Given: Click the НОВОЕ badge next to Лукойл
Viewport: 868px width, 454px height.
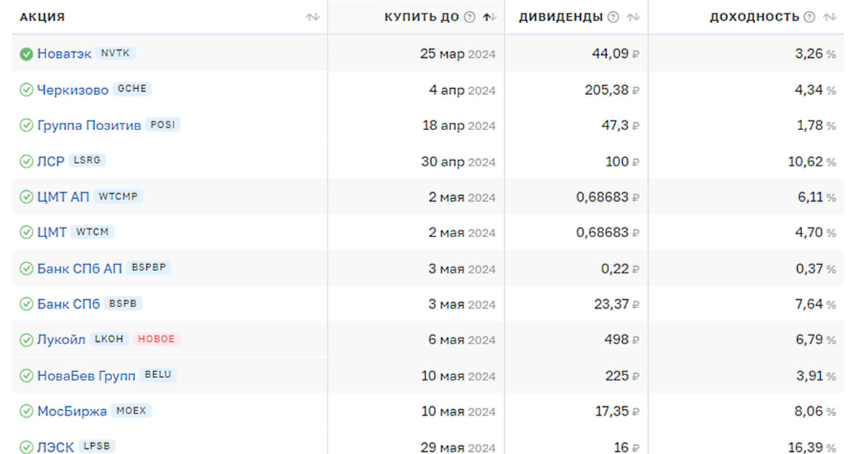Looking at the screenshot, I should click(x=156, y=339).
